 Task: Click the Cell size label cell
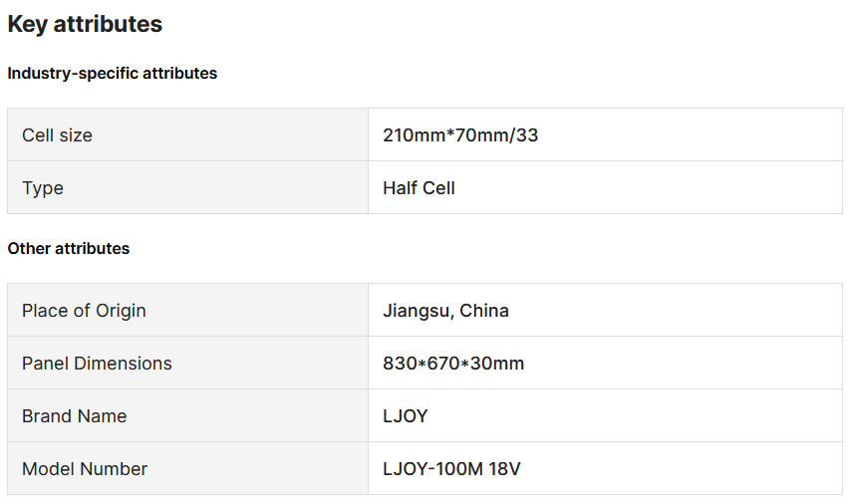click(188, 134)
